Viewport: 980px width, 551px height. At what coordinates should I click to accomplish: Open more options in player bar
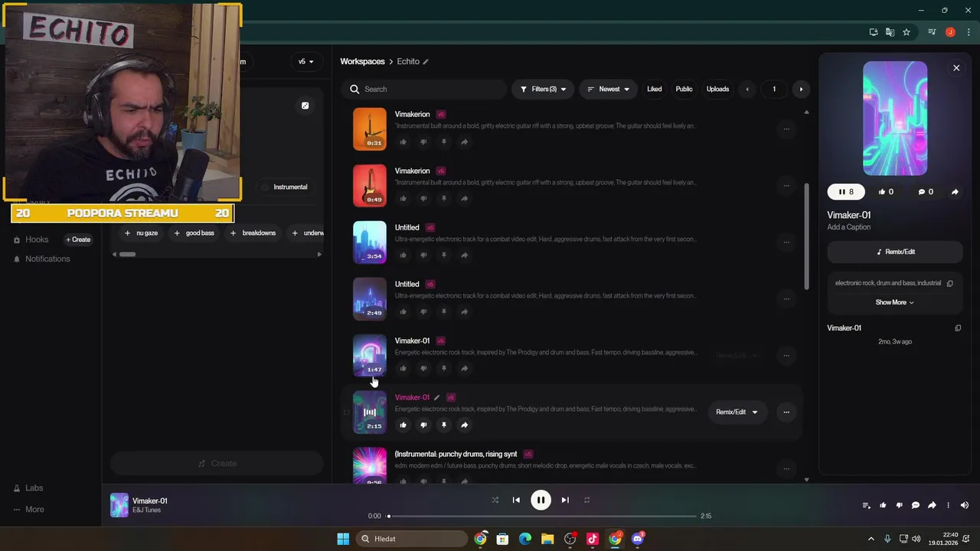948,505
